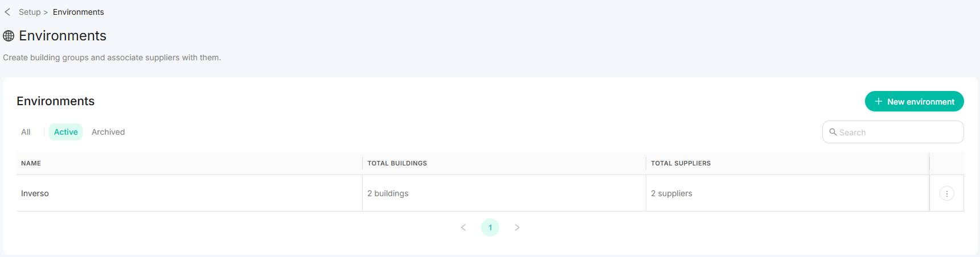This screenshot has height=257, width=980.
Task: Switch to the All filter tab
Action: pos(26,132)
